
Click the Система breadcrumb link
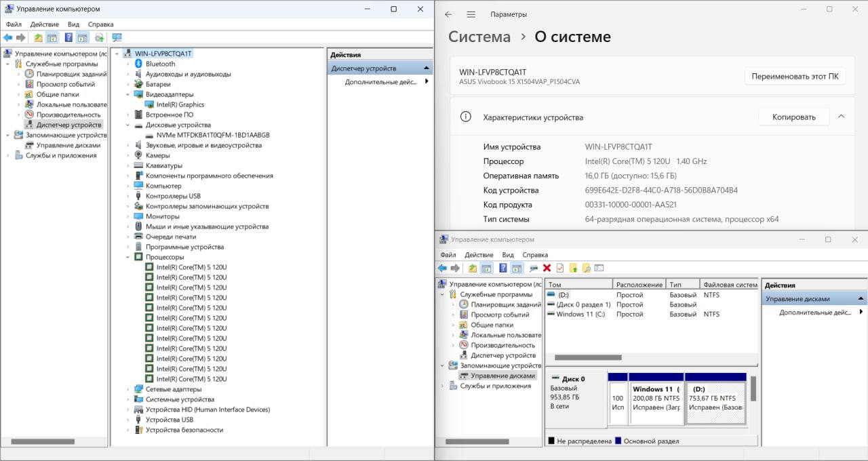[x=479, y=37]
